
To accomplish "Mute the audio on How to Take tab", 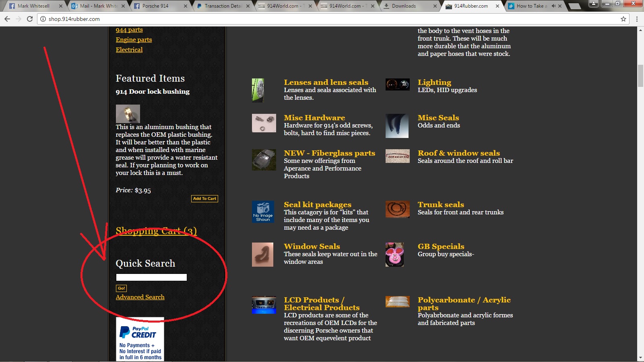I will [553, 6].
